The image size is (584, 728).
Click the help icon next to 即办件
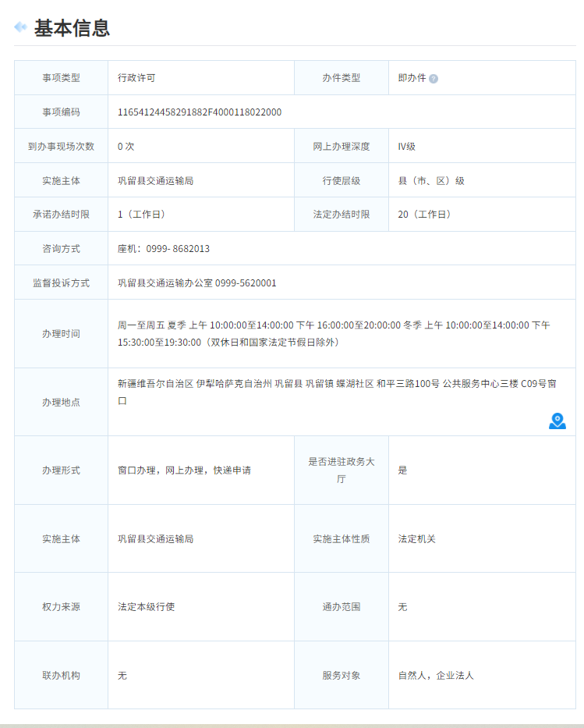point(434,79)
